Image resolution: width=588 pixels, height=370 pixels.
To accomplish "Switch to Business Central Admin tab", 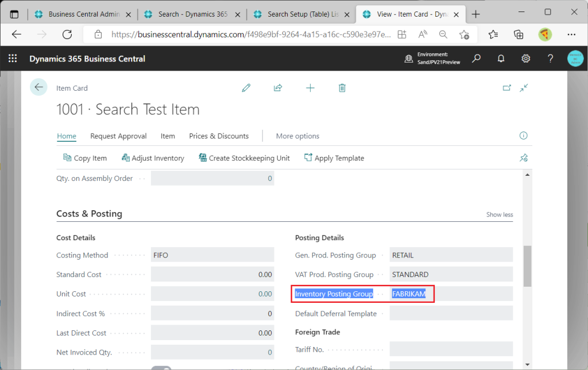I will click(83, 14).
